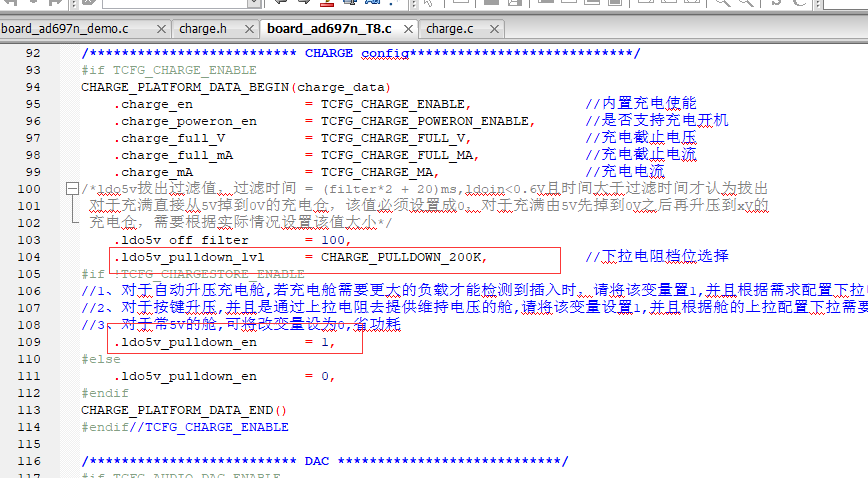The width and height of the screenshot is (868, 478).
Task: Click line number 113 in the gutter
Action: coord(29,410)
